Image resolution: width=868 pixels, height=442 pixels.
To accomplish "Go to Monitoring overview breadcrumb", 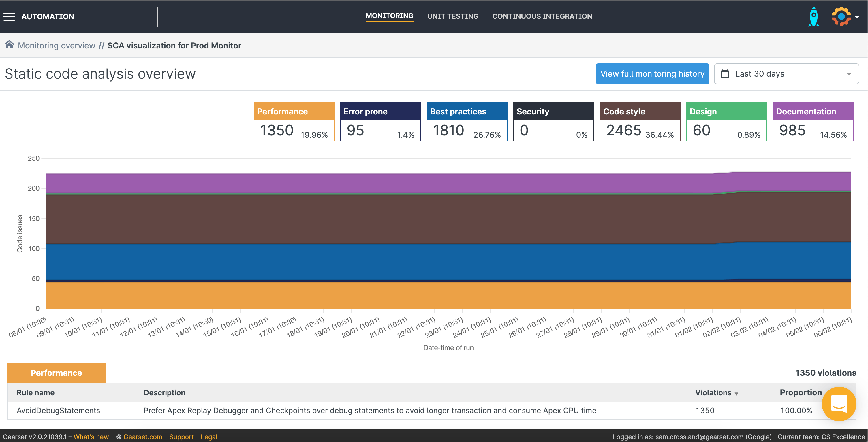I will tap(57, 46).
